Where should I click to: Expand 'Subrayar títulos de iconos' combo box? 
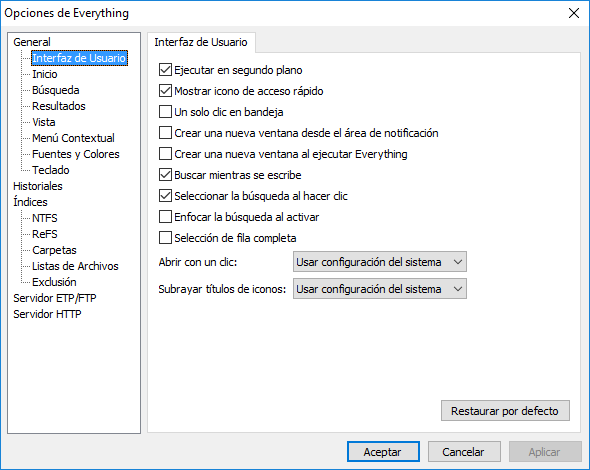pos(380,289)
